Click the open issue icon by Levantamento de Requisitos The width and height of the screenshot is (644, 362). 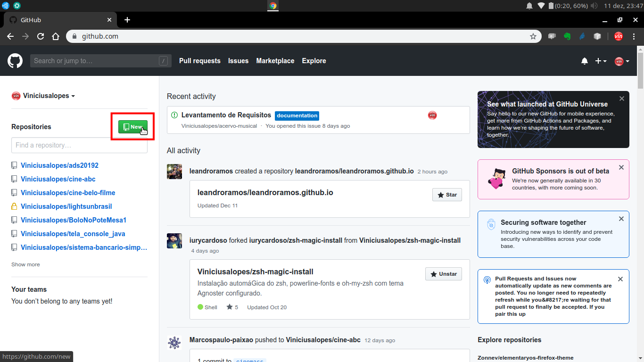click(174, 115)
